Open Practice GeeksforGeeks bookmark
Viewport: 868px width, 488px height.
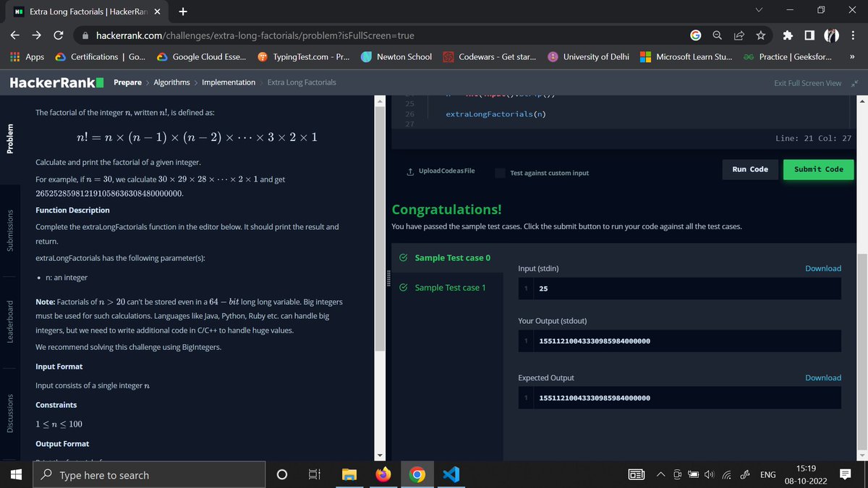[788, 56]
